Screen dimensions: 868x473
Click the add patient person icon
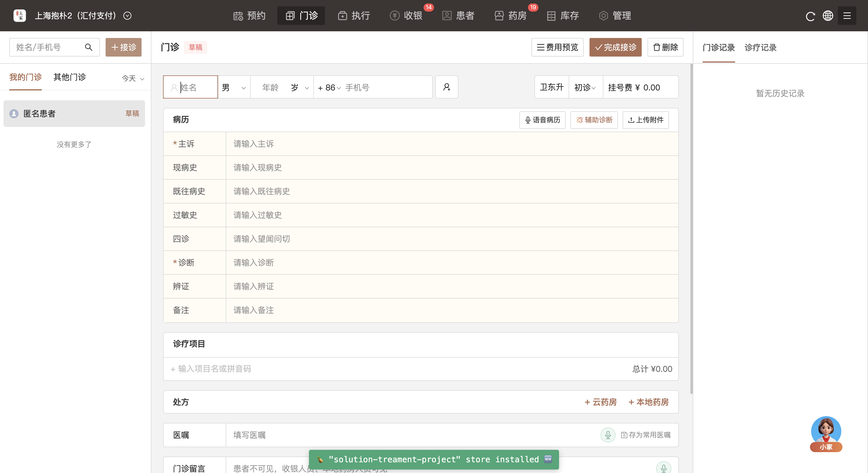[x=446, y=87]
